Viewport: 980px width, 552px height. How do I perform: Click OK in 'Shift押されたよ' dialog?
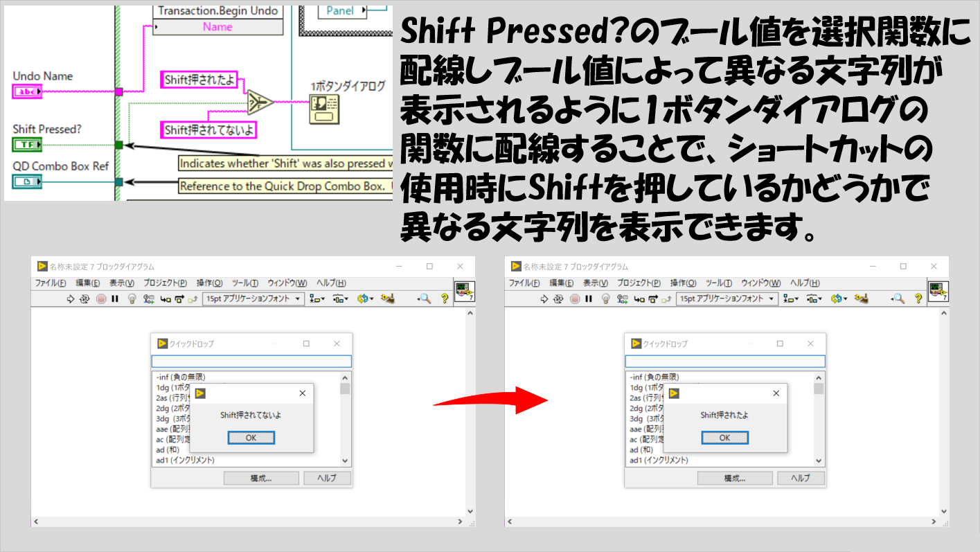coord(724,438)
